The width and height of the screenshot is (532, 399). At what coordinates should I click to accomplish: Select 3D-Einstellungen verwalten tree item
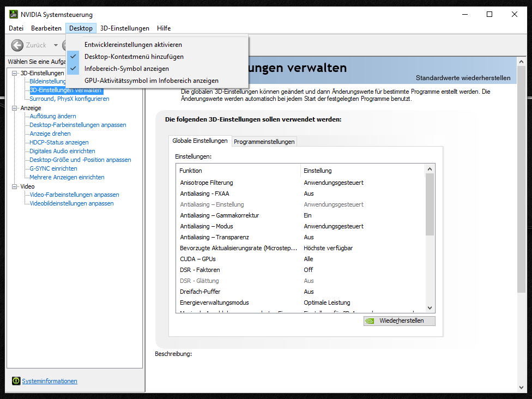click(65, 90)
